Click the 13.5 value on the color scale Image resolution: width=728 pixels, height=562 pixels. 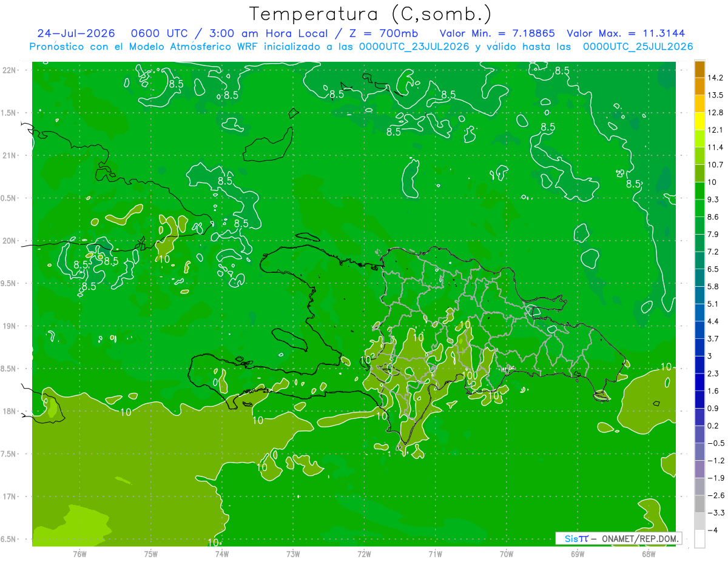715,95
